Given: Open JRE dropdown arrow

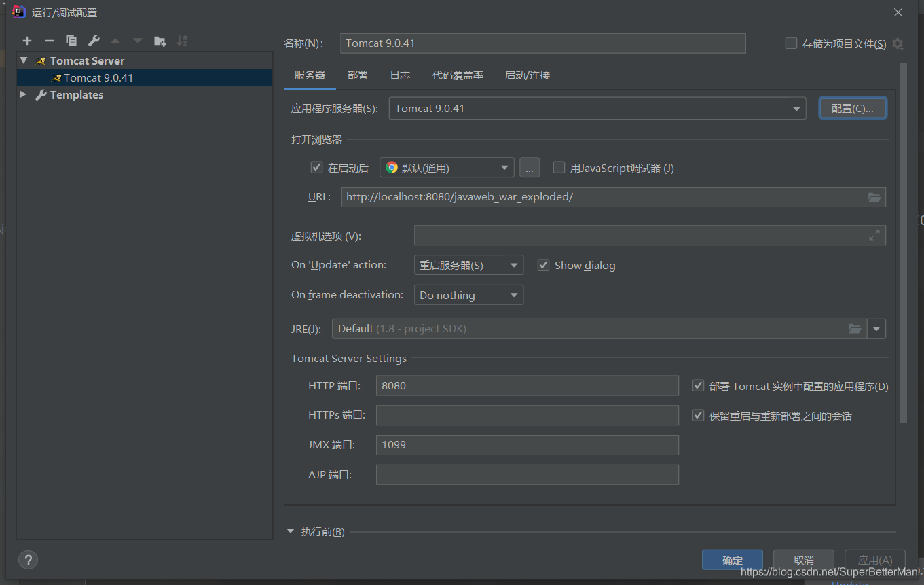Looking at the screenshot, I should 876,329.
